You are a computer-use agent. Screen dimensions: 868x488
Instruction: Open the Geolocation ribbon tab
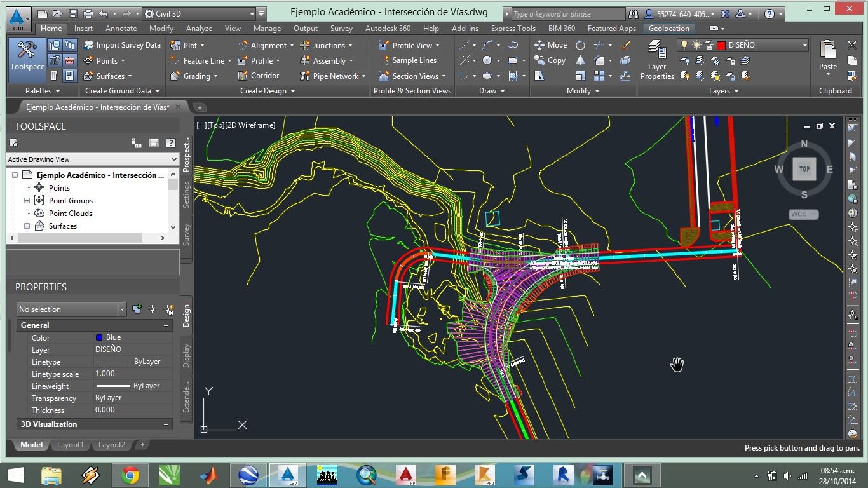[669, 29]
